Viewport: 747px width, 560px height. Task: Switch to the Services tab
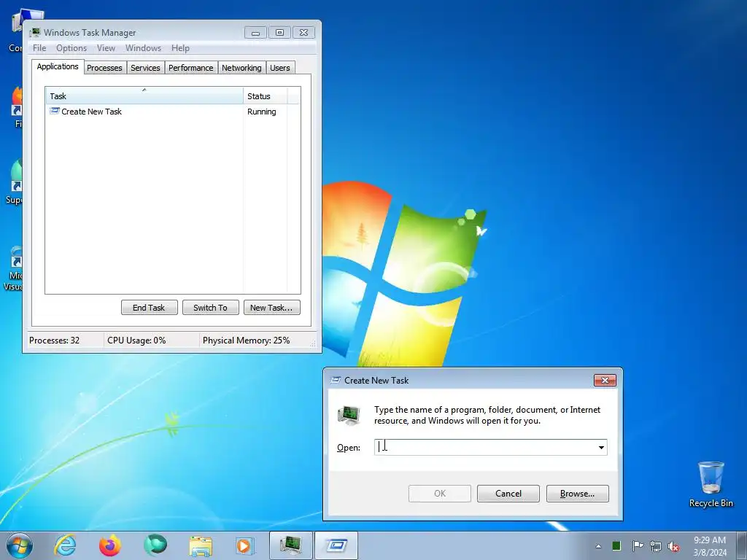coord(145,68)
